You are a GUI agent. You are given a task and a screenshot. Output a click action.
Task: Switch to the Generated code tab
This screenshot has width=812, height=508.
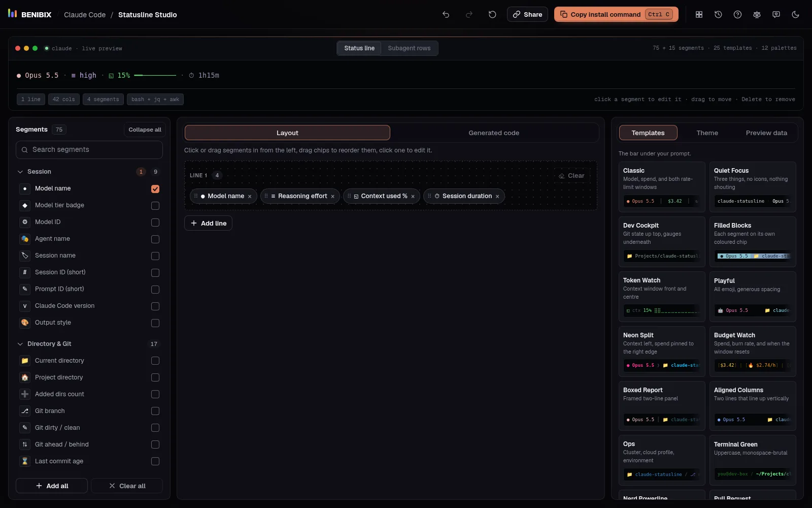tap(494, 133)
